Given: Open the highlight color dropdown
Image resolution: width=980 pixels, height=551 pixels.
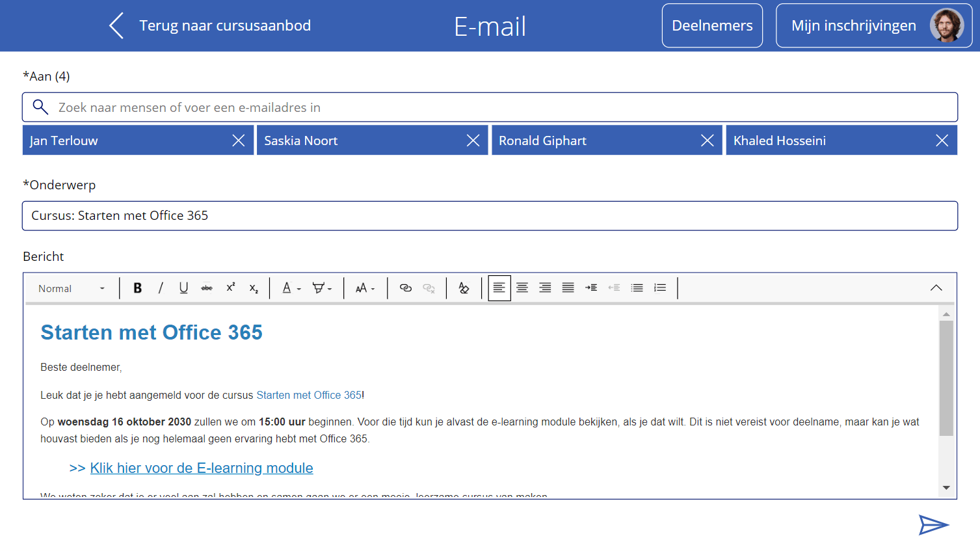Looking at the screenshot, I should click(322, 288).
